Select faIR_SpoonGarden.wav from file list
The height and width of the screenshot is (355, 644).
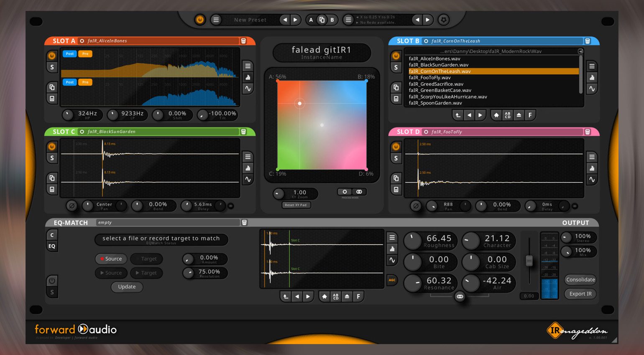(x=435, y=103)
